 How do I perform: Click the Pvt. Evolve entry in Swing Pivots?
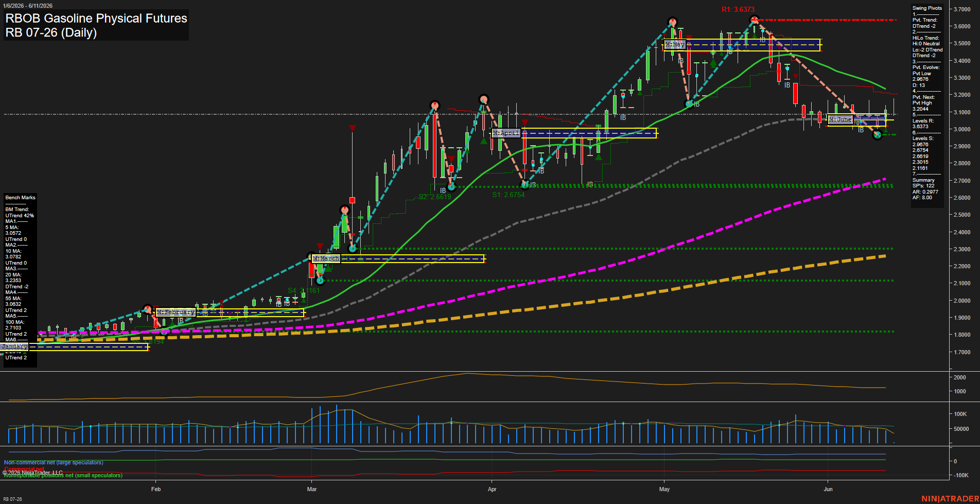pos(926,67)
